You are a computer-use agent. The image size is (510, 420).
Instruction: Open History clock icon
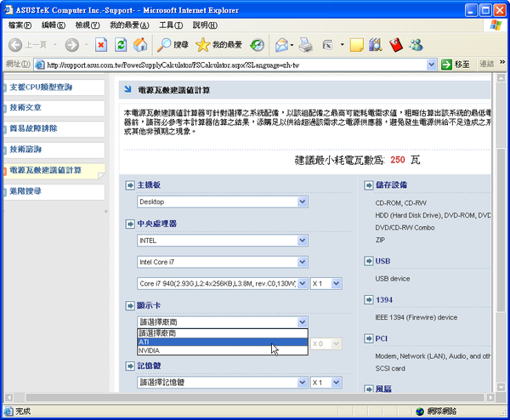pos(257,45)
